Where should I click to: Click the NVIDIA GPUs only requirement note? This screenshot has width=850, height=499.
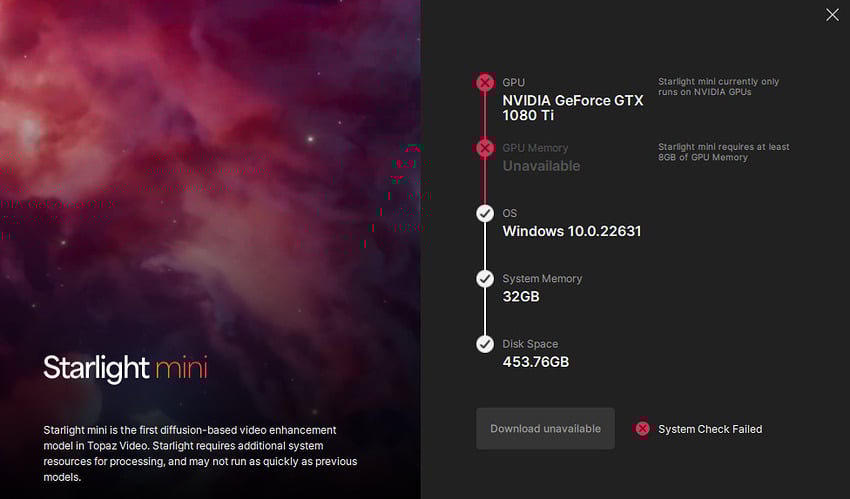(x=718, y=87)
